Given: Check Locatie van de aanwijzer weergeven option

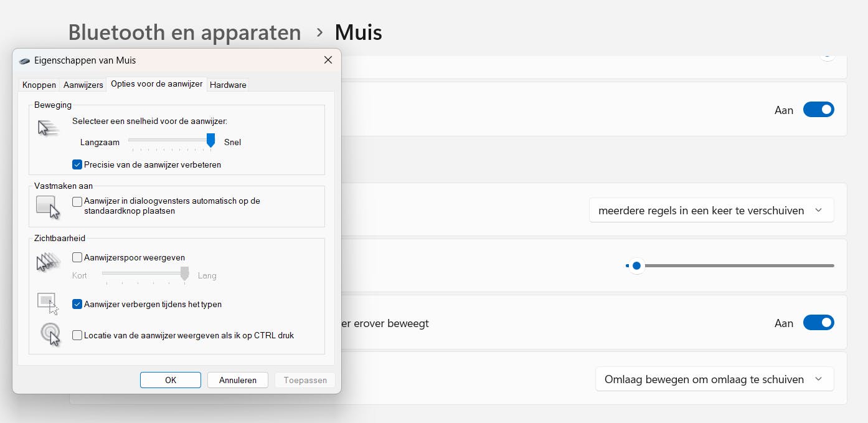Looking at the screenshot, I should 77,335.
